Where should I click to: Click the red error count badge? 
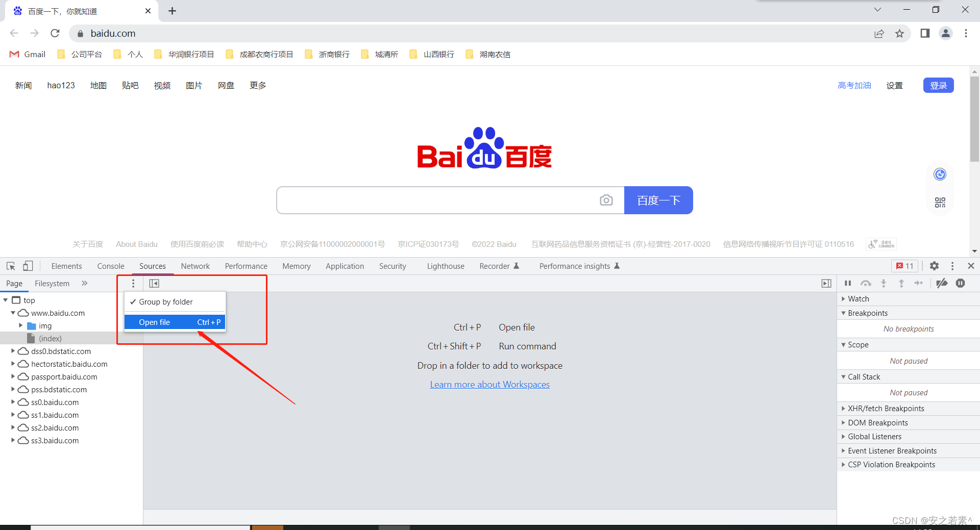pos(905,266)
